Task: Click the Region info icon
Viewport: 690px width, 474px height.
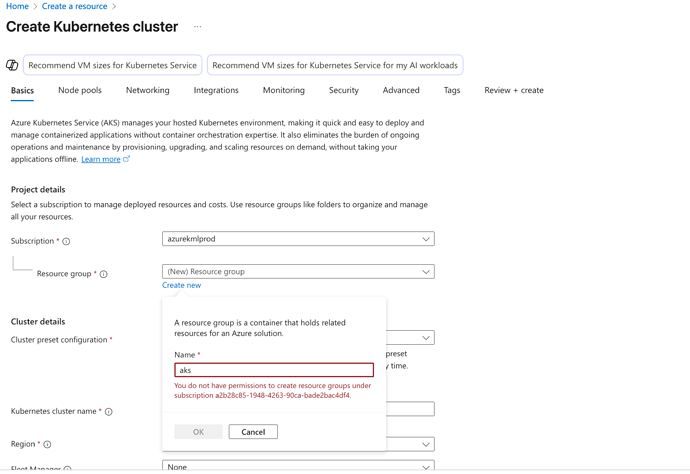Action: 48,445
